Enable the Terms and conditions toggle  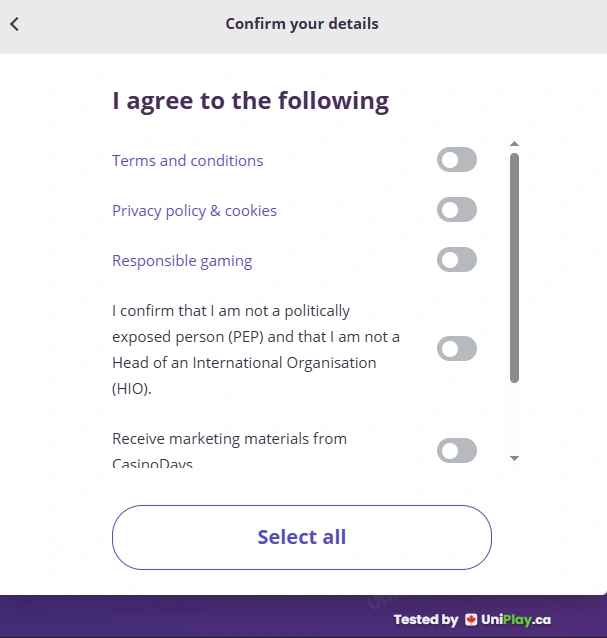point(457,160)
